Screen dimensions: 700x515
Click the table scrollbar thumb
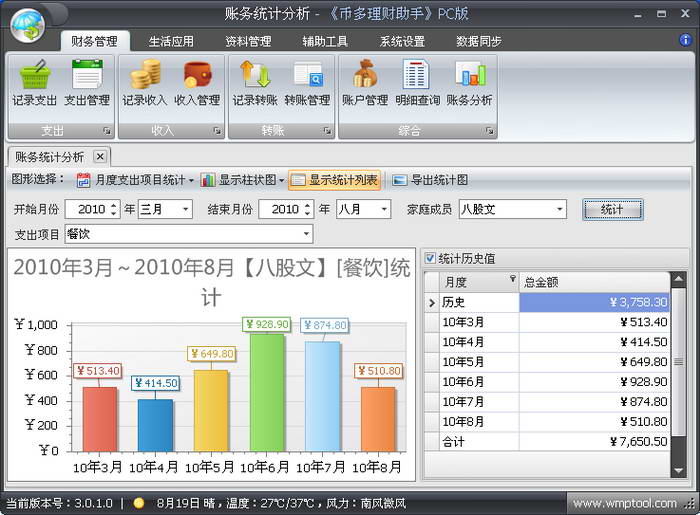tap(679, 361)
